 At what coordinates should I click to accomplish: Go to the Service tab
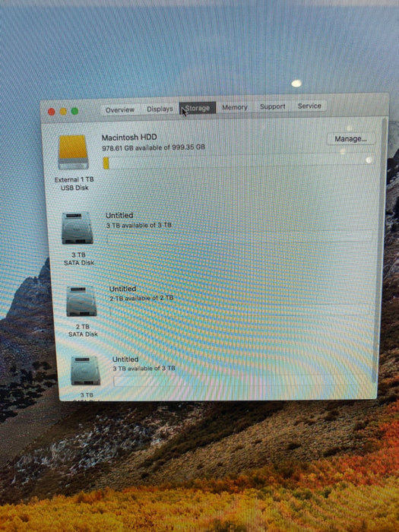point(309,106)
